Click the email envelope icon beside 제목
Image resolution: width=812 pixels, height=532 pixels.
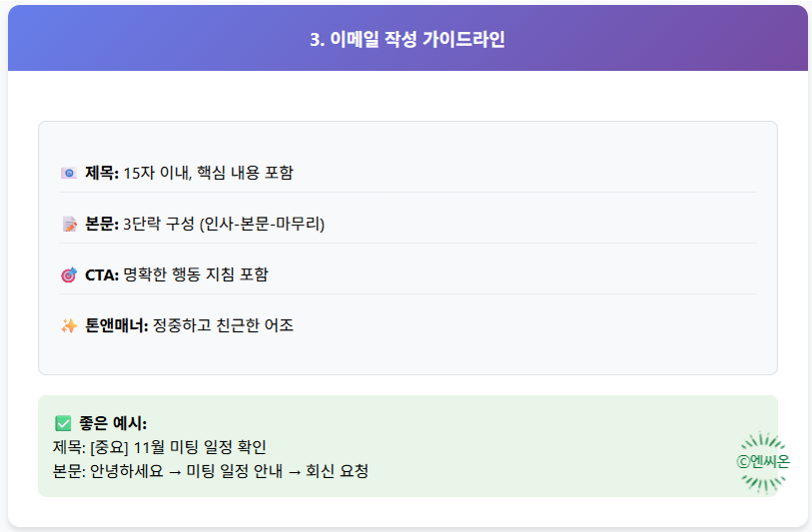point(69,173)
